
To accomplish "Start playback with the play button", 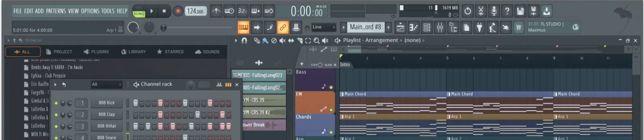I will coord(151,11).
